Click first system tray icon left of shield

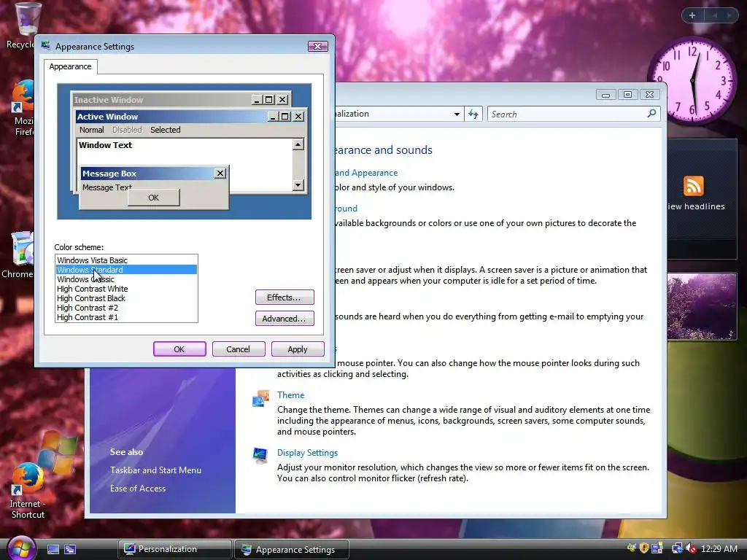tap(632, 548)
